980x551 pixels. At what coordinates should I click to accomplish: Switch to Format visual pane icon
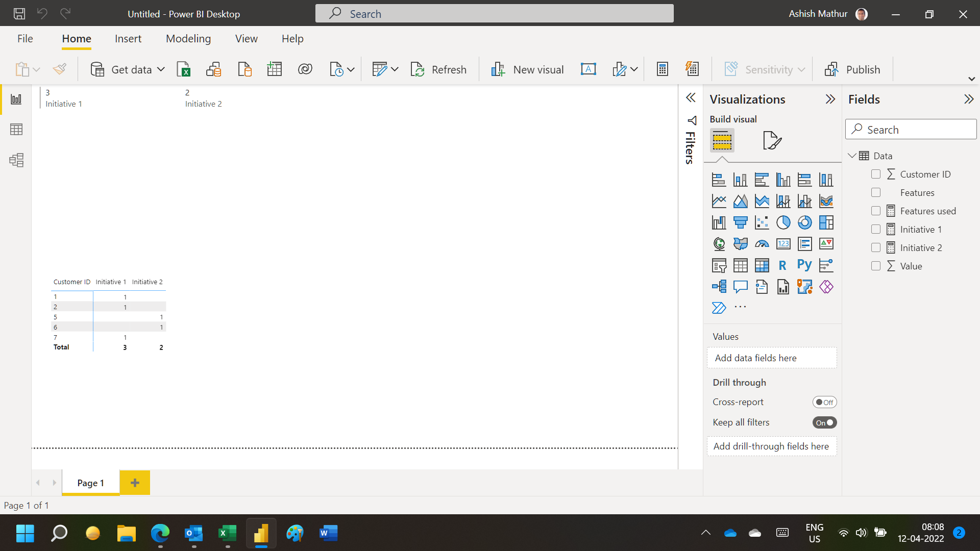click(x=772, y=140)
